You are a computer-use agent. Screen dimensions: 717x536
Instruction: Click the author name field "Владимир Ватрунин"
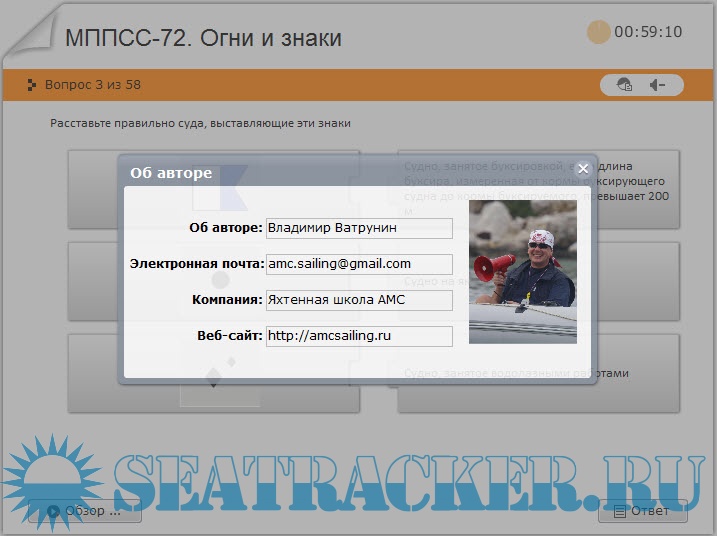358,228
